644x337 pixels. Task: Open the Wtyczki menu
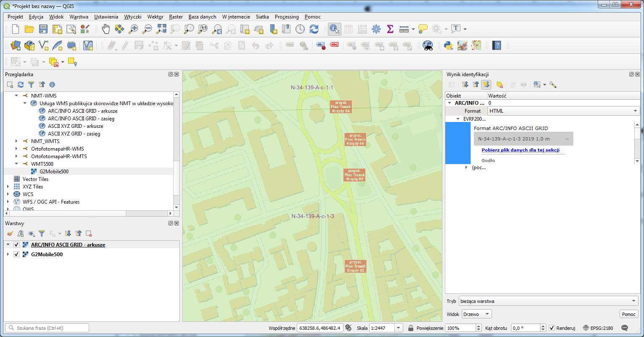pos(133,17)
